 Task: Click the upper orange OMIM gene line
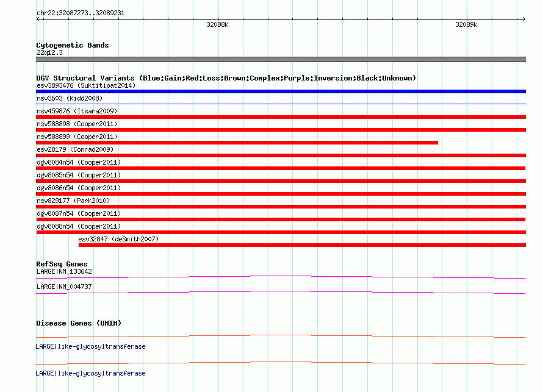pyautogui.click(x=281, y=336)
